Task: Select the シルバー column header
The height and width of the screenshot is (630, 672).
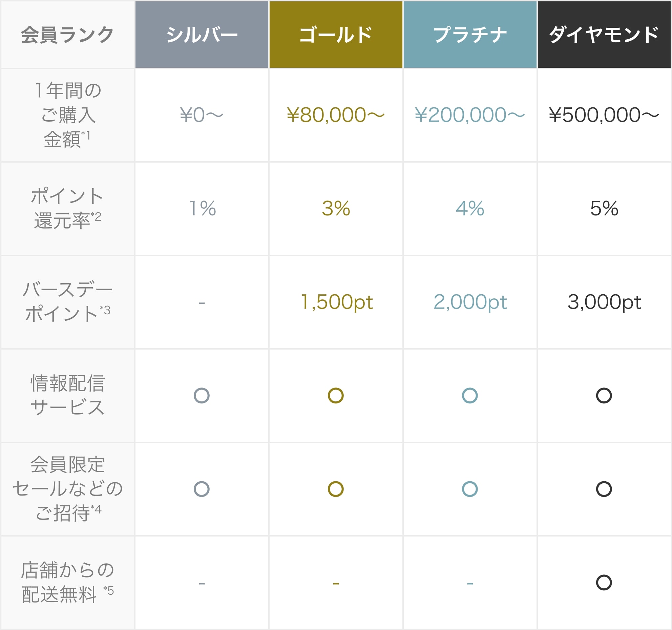Action: tap(202, 35)
